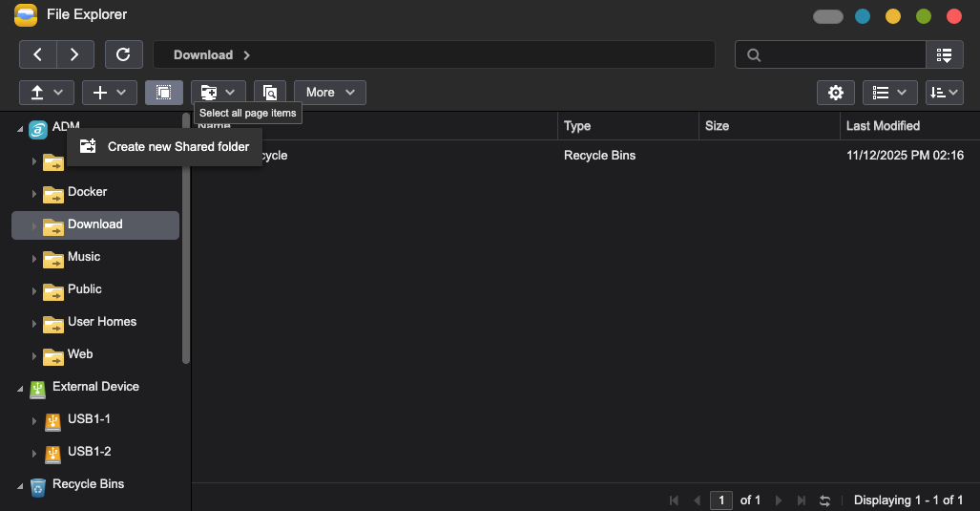
Task: Select the Music folder in tree
Action: pyautogui.click(x=84, y=257)
